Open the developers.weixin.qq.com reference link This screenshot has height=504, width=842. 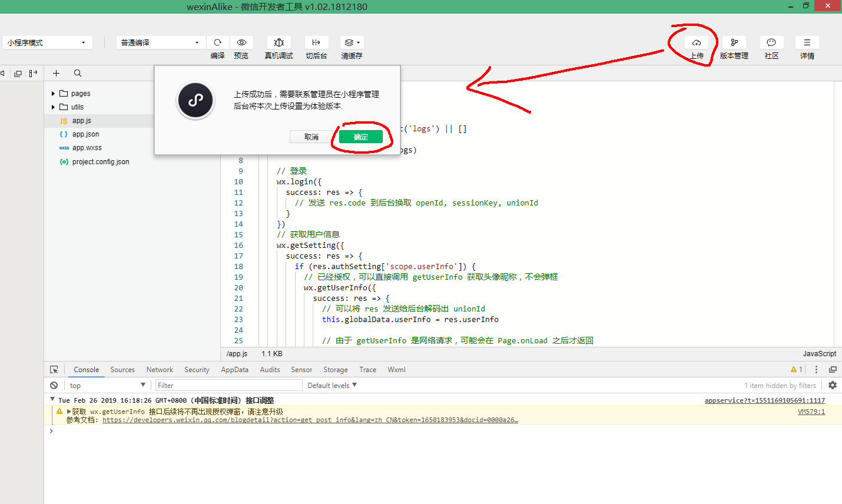pyautogui.click(x=310, y=420)
